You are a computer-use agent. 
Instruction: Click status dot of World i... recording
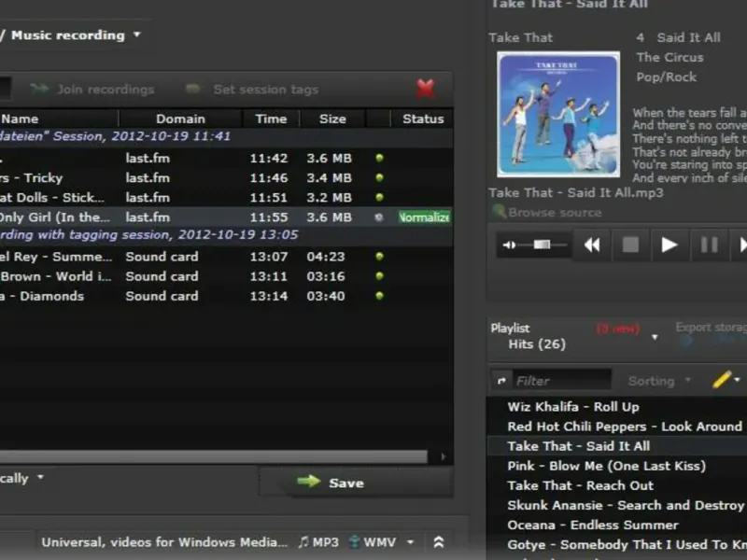coord(379,276)
